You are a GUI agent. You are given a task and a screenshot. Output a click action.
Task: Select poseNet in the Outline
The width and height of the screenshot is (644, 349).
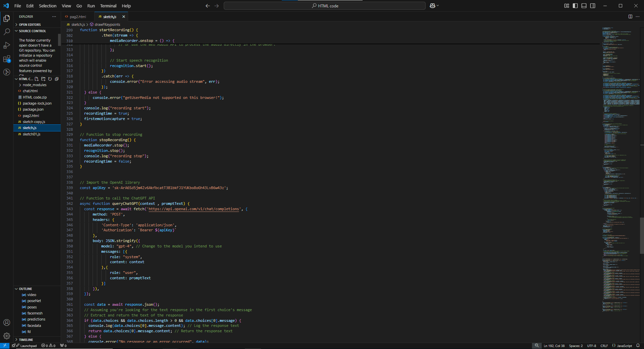pyautogui.click(x=34, y=301)
